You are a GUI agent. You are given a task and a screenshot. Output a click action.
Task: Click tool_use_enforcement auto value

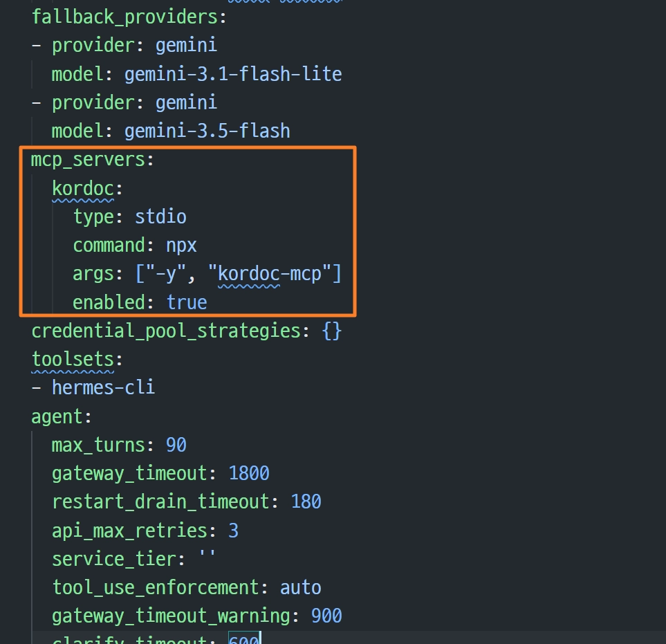(x=301, y=588)
